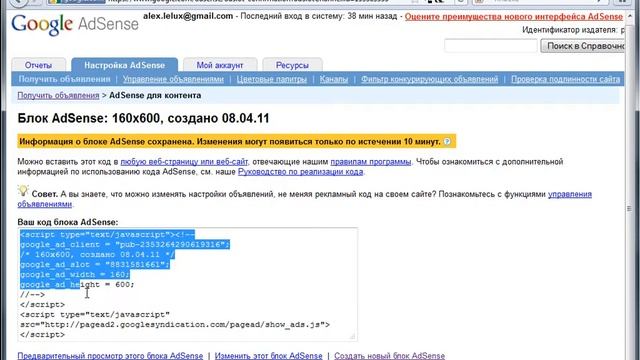Viewport: 640px width, 360px height.
Task: Focus the help search input field
Action: coord(491,46)
